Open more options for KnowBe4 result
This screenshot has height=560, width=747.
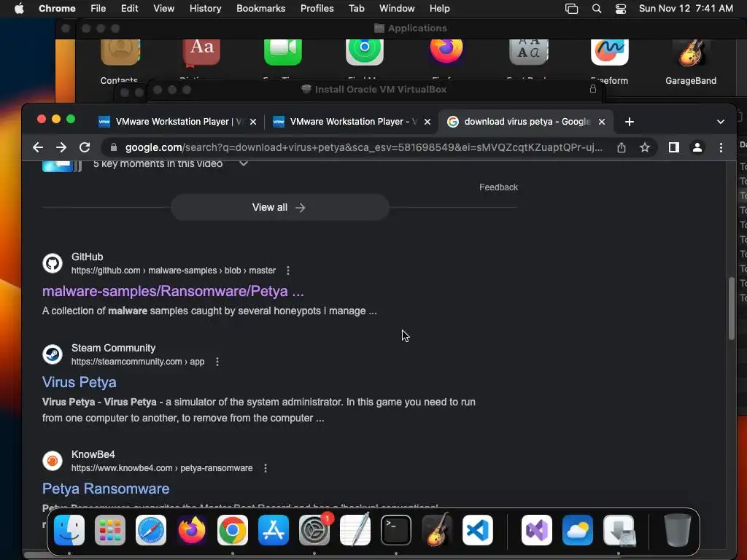click(x=266, y=468)
